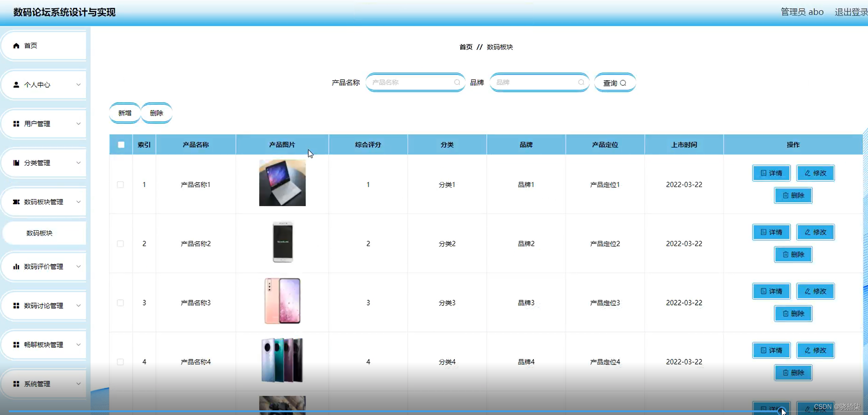Open 详情 for 产品名称1 row
Viewport: 868px width, 415px height.
pyautogui.click(x=771, y=173)
